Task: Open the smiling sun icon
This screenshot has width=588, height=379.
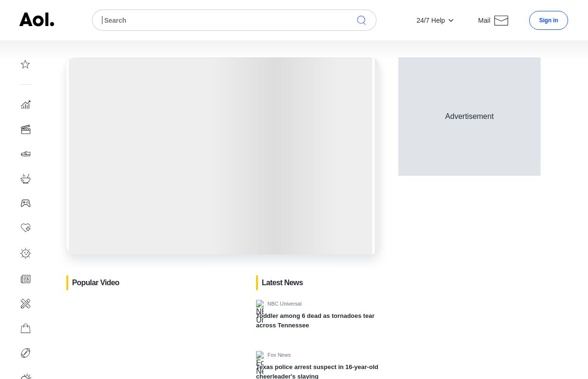Action: coord(26,253)
